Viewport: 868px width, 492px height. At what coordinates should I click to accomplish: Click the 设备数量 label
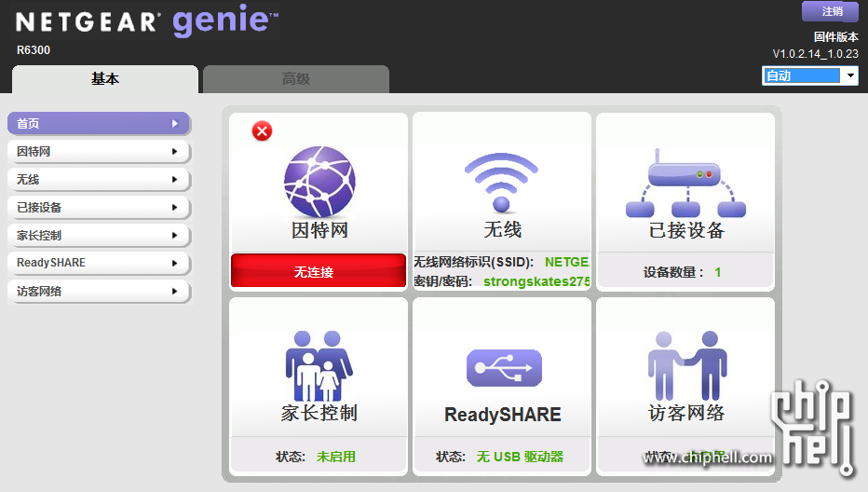tap(673, 272)
